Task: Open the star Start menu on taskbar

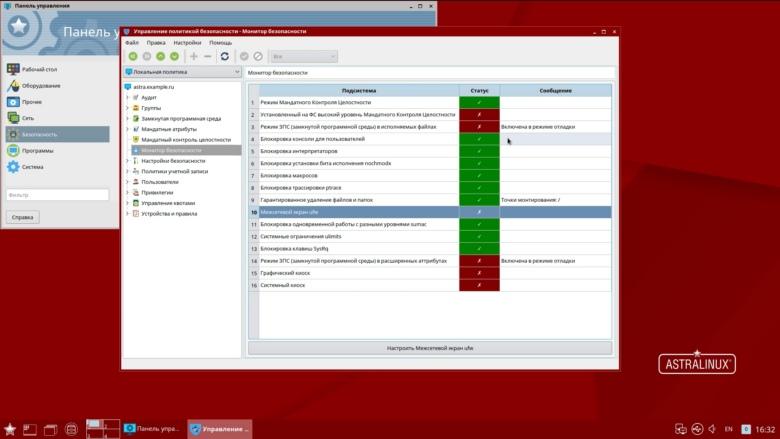Action: pos(10,429)
